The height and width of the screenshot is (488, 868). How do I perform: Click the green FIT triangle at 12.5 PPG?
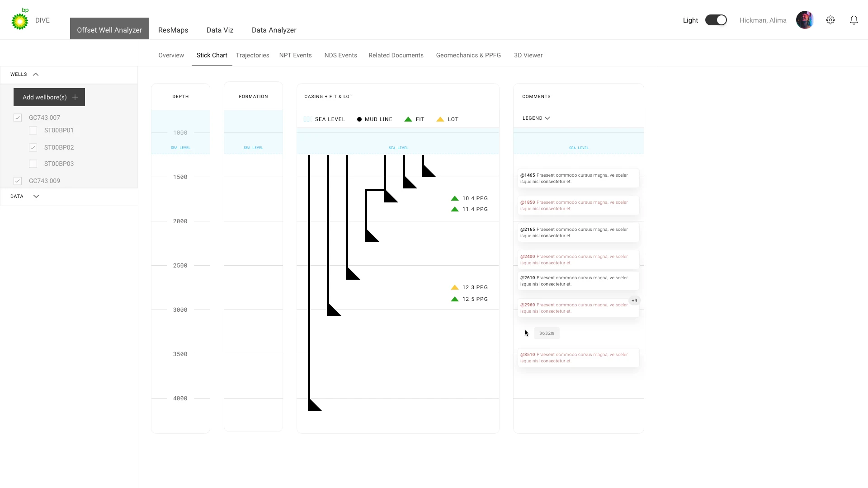(455, 299)
